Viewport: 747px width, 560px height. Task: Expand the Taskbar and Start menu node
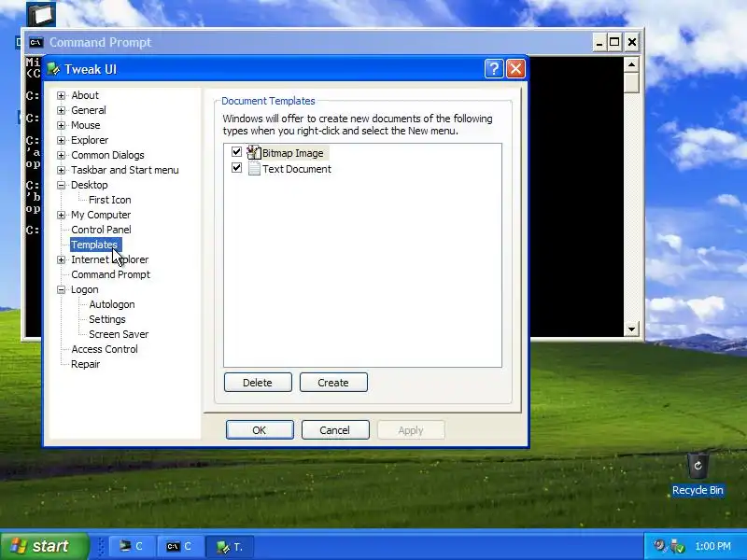[x=61, y=170]
